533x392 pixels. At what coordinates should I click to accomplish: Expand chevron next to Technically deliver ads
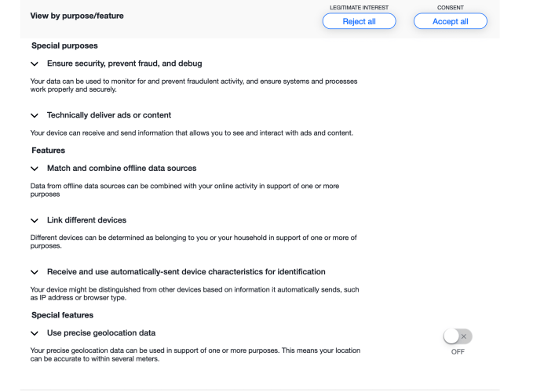(x=35, y=115)
